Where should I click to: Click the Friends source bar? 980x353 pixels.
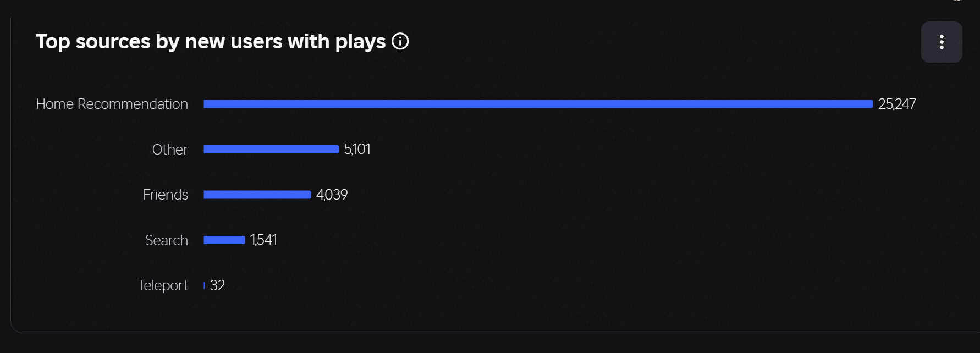tap(257, 195)
